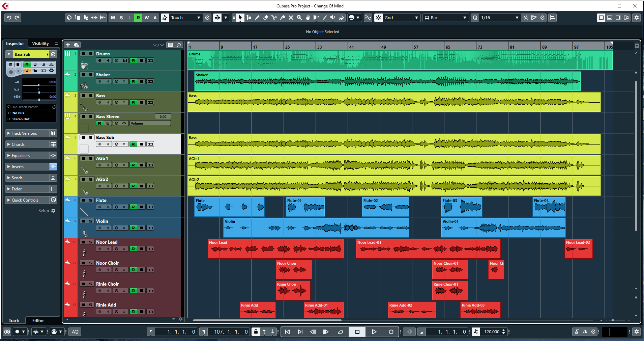This screenshot has height=341, width=644.
Task: Click Go to Left Locator transport button
Action: (287, 332)
